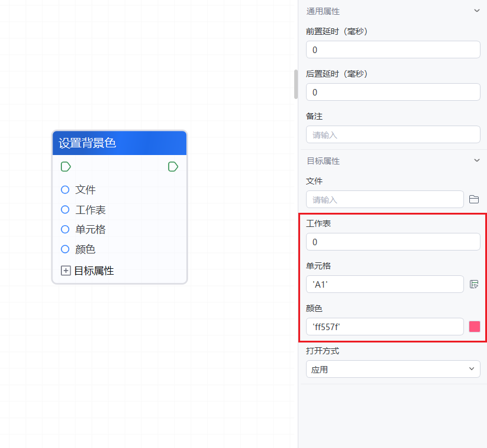Viewport: 487px width, 448px height.
Task: Click the 备注 text input field
Action: point(393,134)
